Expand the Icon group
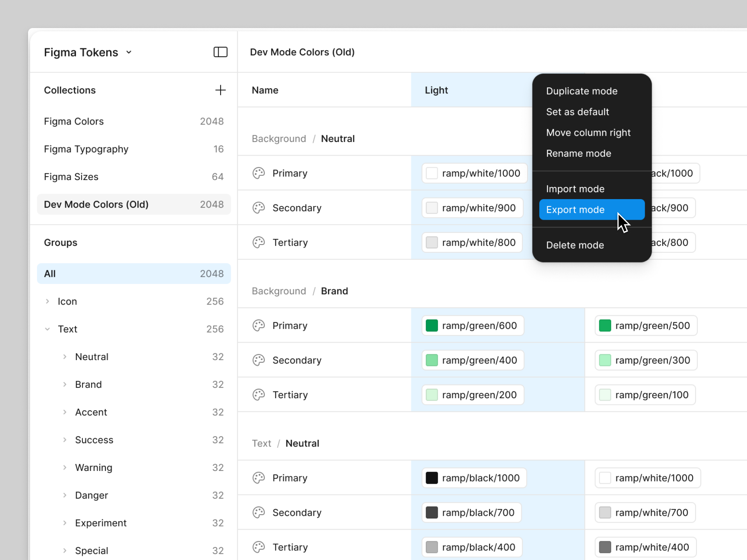This screenshot has width=747, height=560. [47, 301]
